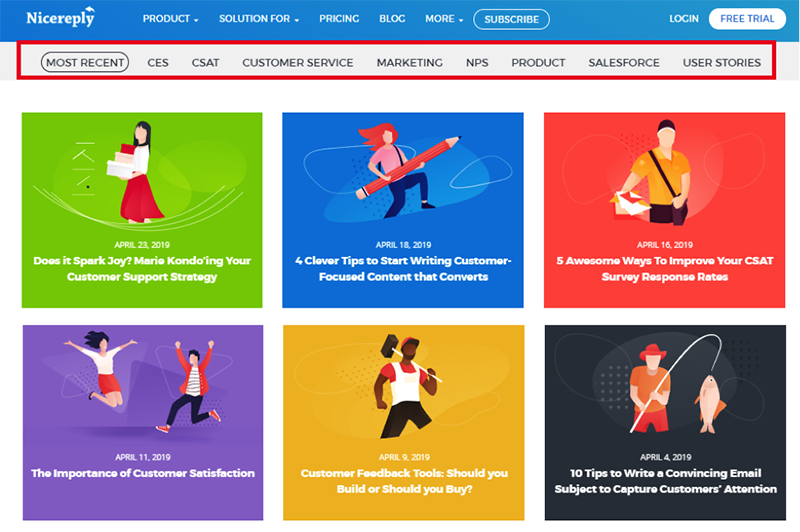Viewport: 800px width, 532px height.
Task: Start a FREE TRIAL
Action: [x=747, y=19]
